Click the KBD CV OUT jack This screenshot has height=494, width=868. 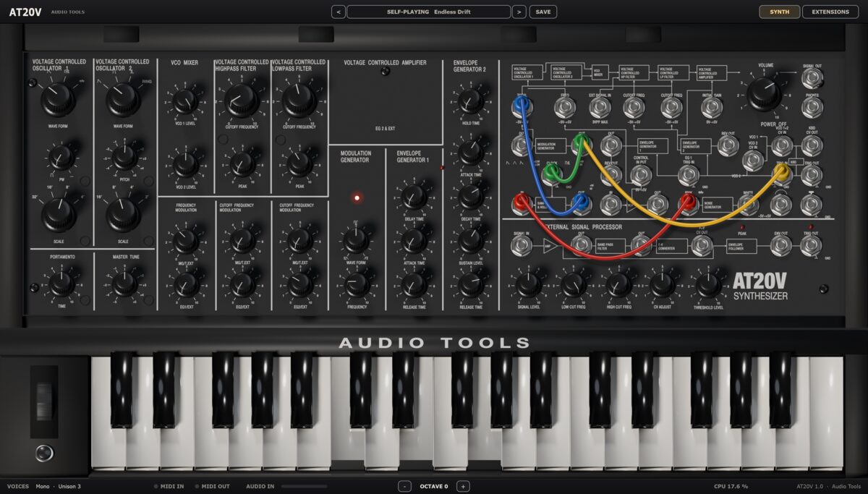[812, 146]
